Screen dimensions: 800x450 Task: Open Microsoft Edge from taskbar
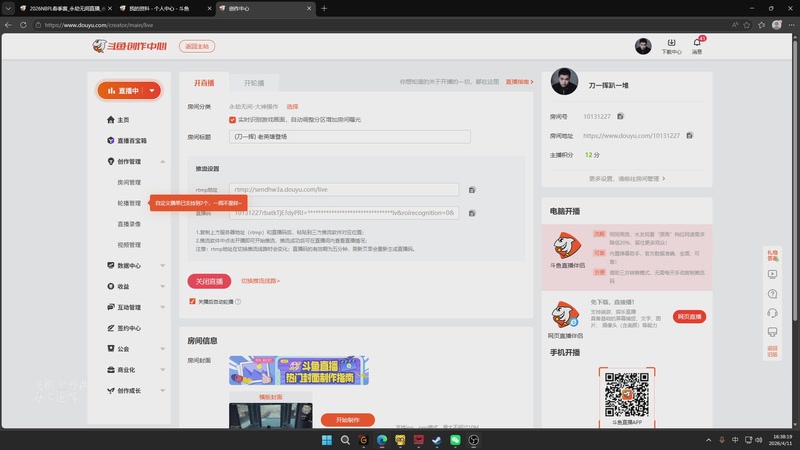point(382,440)
